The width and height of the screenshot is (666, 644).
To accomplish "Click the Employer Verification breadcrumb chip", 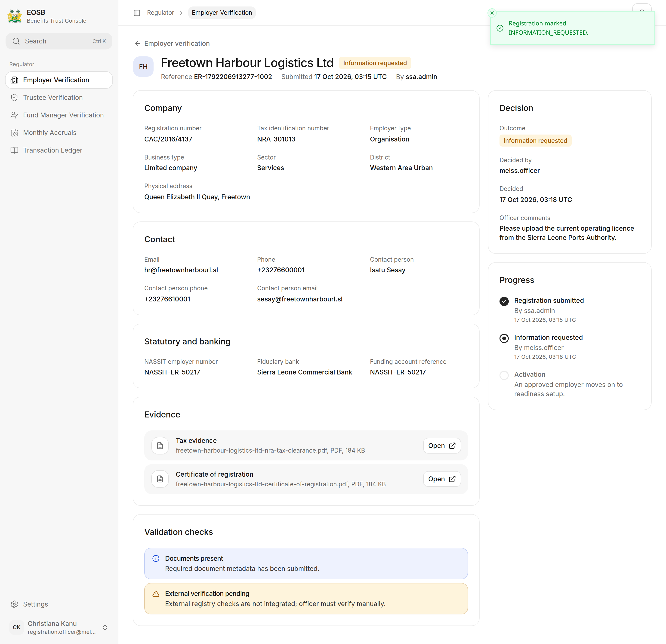I will coord(222,12).
